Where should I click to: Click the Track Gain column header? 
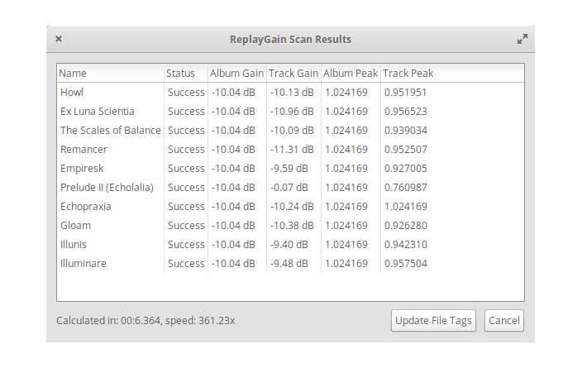pos(293,74)
